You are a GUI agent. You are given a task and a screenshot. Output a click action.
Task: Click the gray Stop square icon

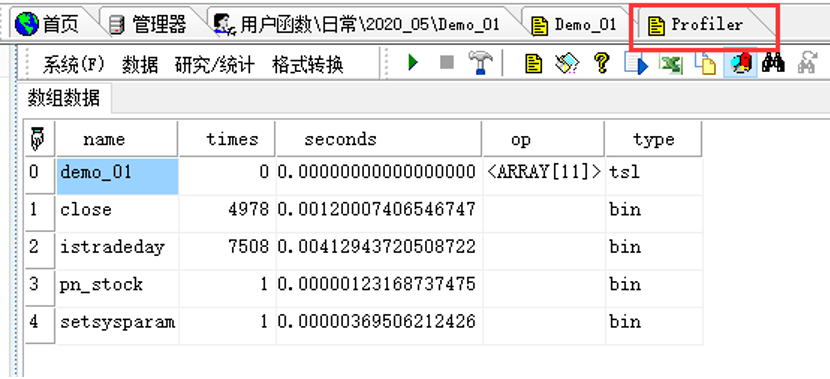(447, 63)
